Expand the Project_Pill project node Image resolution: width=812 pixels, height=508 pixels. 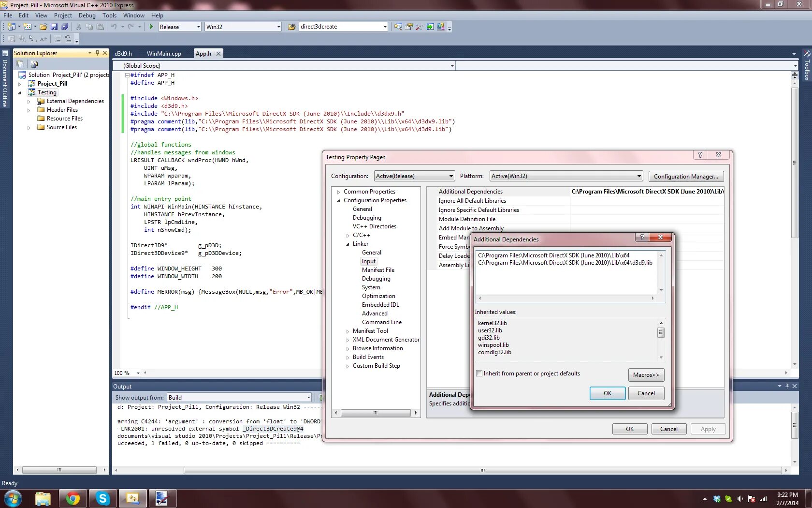pyautogui.click(x=20, y=84)
